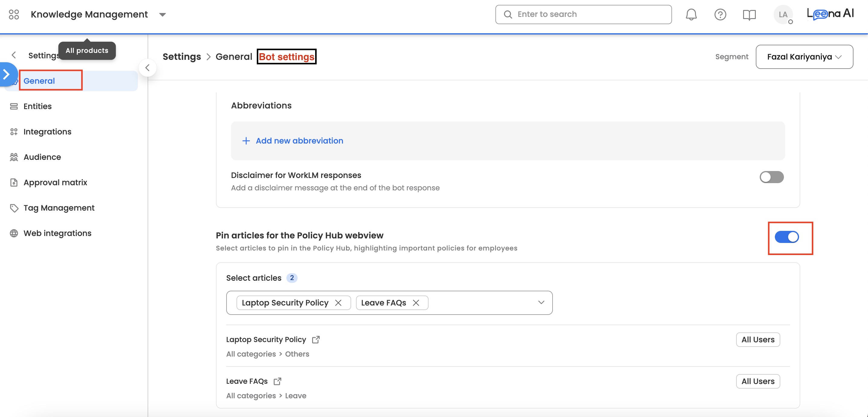Open the Fazal Kariyaniya segment dropdown

(804, 57)
